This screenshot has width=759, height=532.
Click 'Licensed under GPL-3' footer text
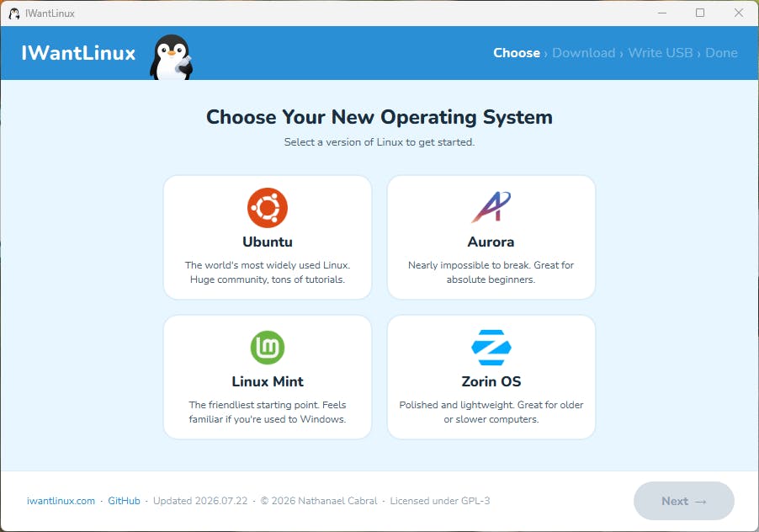(440, 501)
